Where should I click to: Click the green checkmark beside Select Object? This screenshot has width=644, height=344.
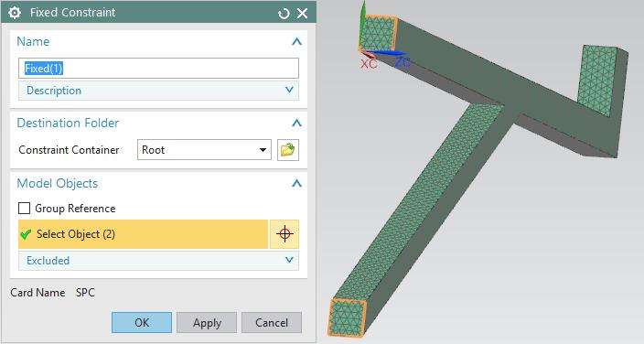click(x=26, y=234)
